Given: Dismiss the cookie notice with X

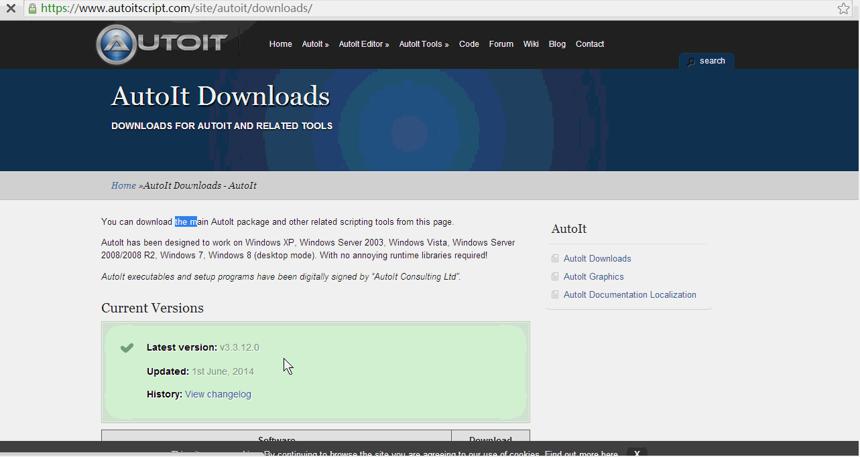Looking at the screenshot, I should (636, 453).
